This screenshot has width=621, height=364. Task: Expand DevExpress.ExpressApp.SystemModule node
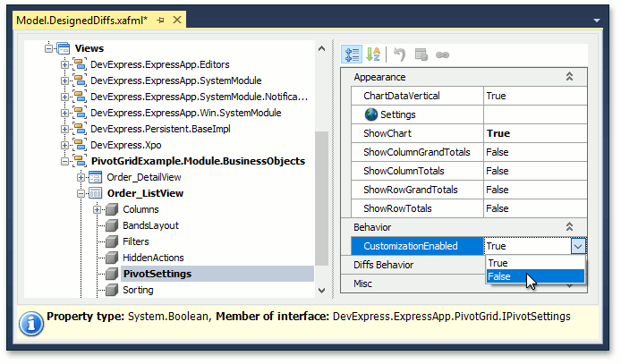64,80
